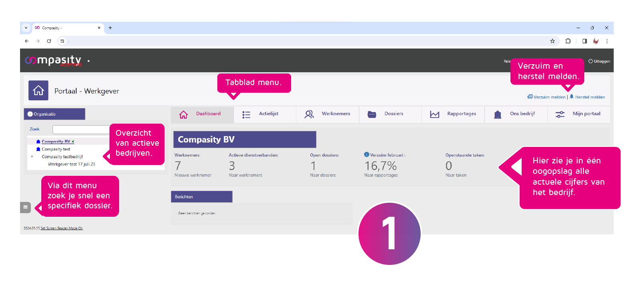Screen dimensions: 644x285
Task: Click the 16,7% verzuim value
Action: (x=381, y=166)
